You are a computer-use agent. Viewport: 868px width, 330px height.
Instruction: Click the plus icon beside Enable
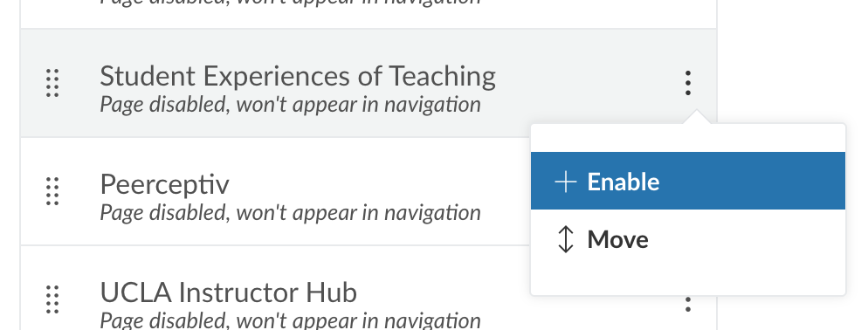(x=566, y=182)
